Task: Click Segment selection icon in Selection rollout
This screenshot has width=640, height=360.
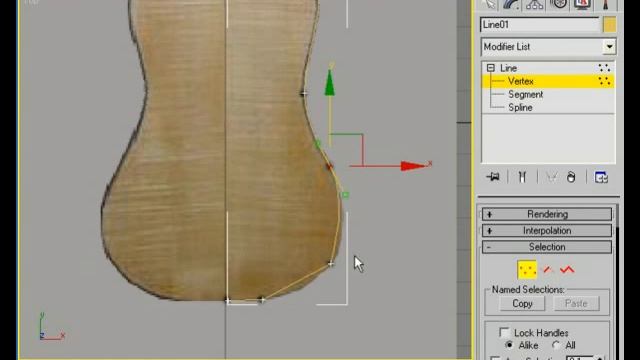Action: pyautogui.click(x=548, y=270)
